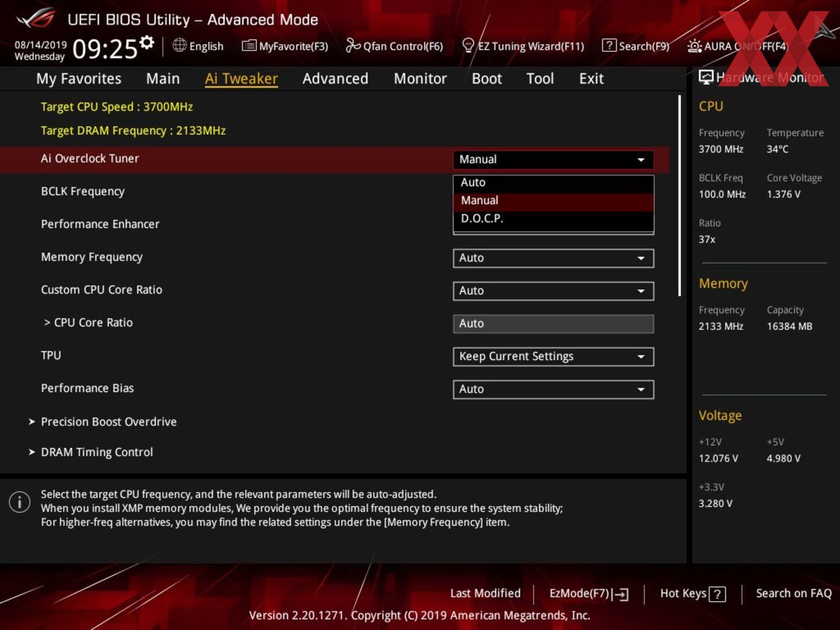This screenshot has width=840, height=630.
Task: Open the Ai Overclock Tuner dropdown
Action: pos(553,159)
